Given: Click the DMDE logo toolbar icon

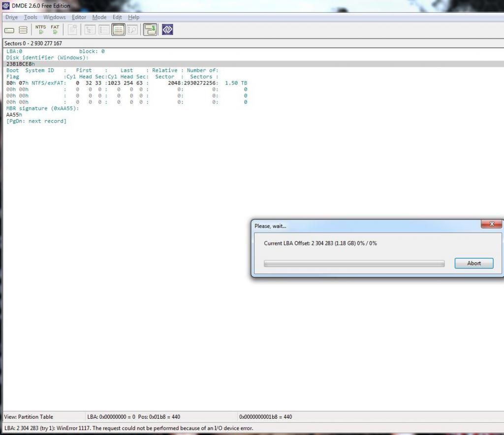Looking at the screenshot, I should click(167, 30).
